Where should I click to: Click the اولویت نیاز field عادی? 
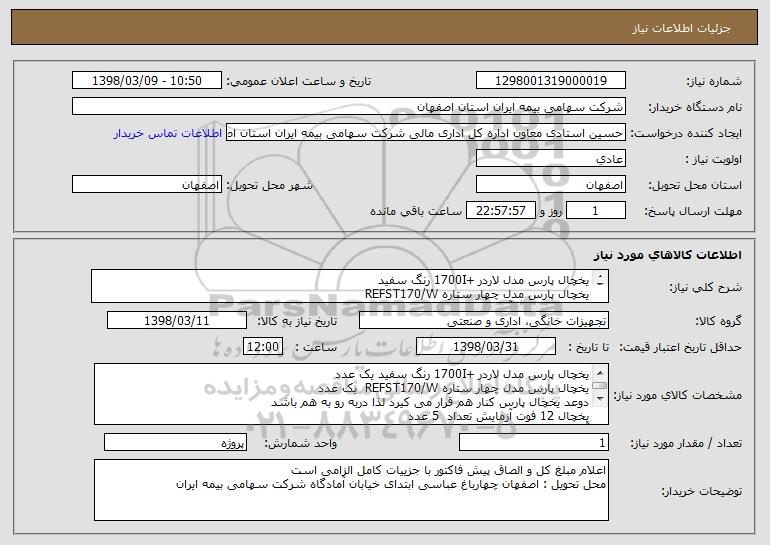pyautogui.click(x=550, y=159)
